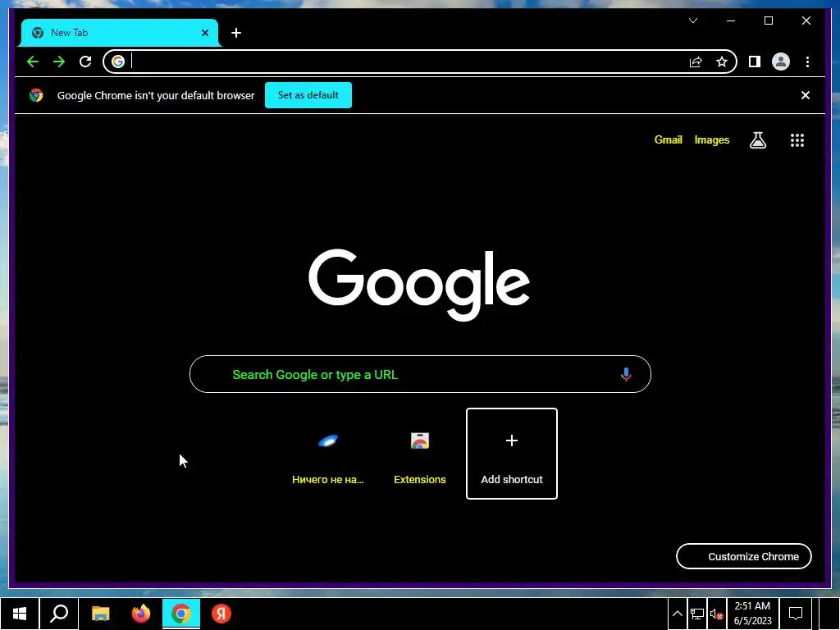Open Windows taskbar search
This screenshot has width=840, height=630.
[59, 614]
